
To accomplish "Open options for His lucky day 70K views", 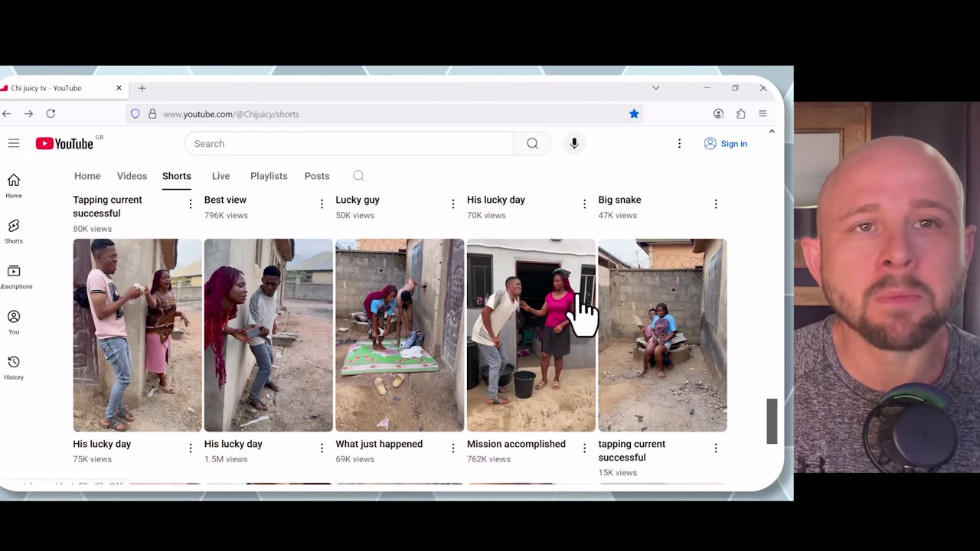I will [584, 204].
